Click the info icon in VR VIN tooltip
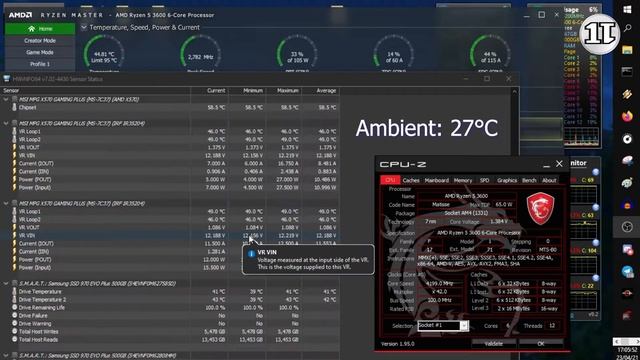 pyautogui.click(x=251, y=253)
